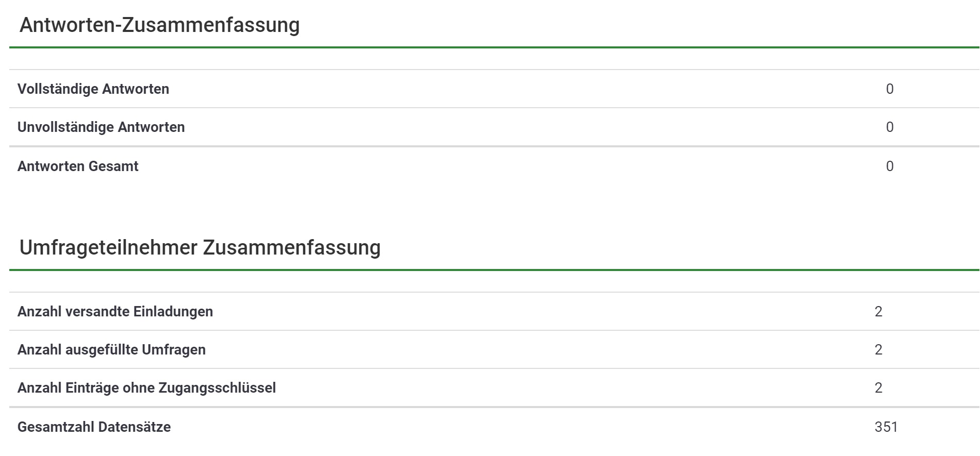Click the Antworten Gesamt label
The width and height of the screenshot is (980, 456).
[x=78, y=166]
